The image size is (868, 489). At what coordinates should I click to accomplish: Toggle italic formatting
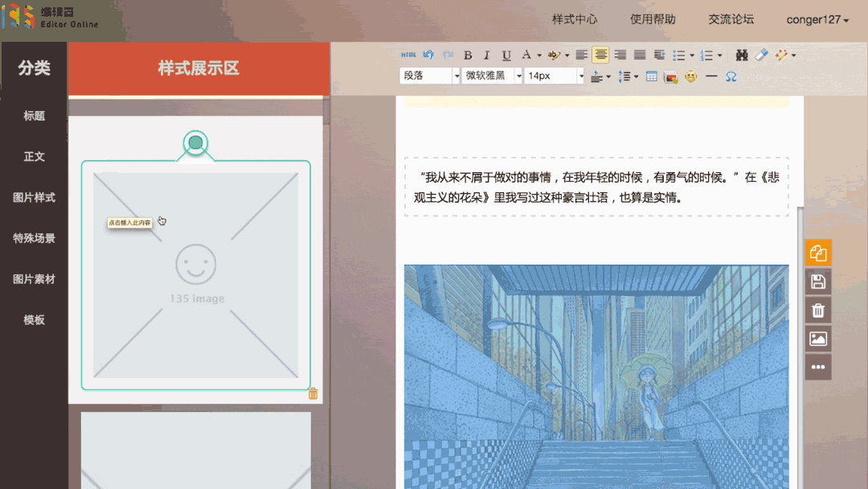coord(486,55)
